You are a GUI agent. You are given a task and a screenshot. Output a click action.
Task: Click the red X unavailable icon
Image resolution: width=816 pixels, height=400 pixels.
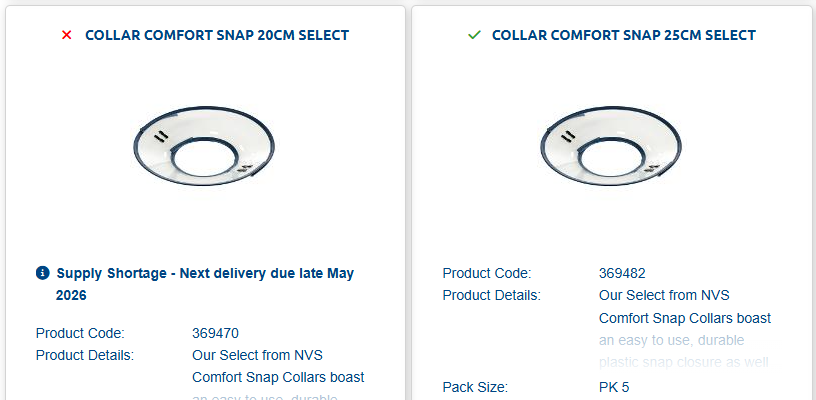[67, 35]
